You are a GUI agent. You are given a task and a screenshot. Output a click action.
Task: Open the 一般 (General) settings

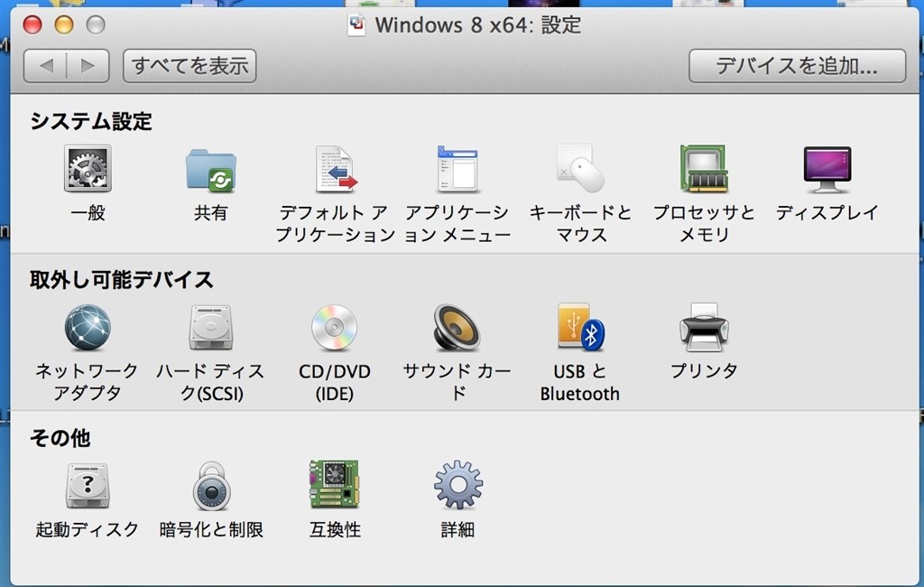(x=88, y=172)
